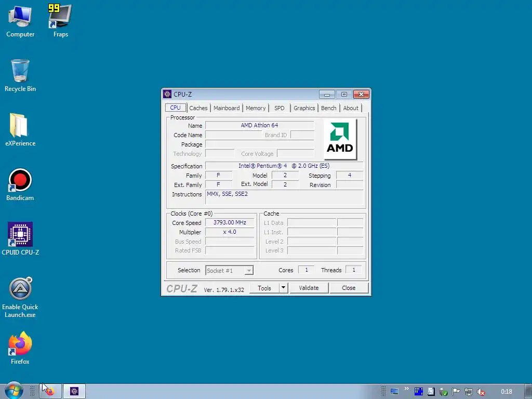Switch to the SPD tab
Screen dimensions: 532x399
click(279, 108)
